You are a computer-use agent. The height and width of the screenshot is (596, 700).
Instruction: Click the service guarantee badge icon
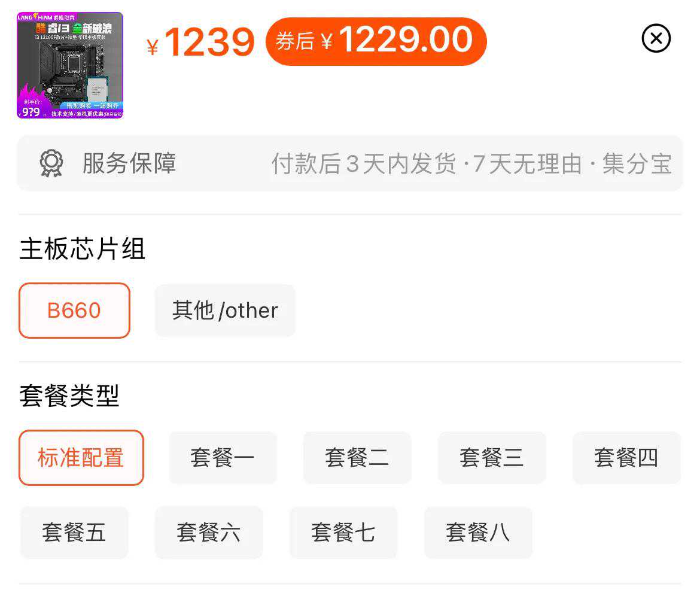tap(51, 163)
